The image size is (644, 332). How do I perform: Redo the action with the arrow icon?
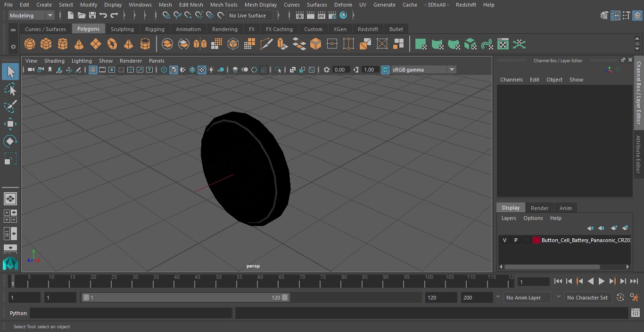[x=114, y=16]
